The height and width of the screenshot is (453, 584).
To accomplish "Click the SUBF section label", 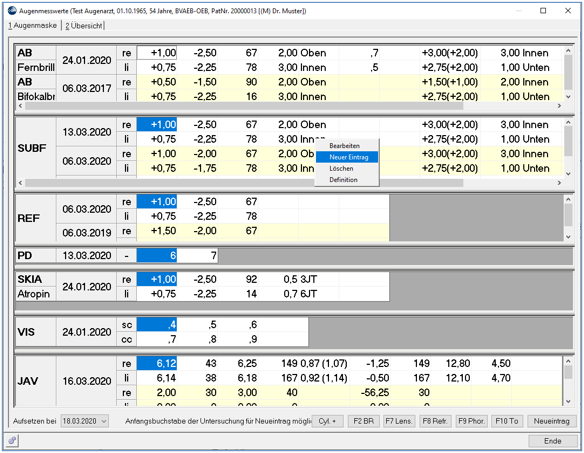I will pos(36,148).
